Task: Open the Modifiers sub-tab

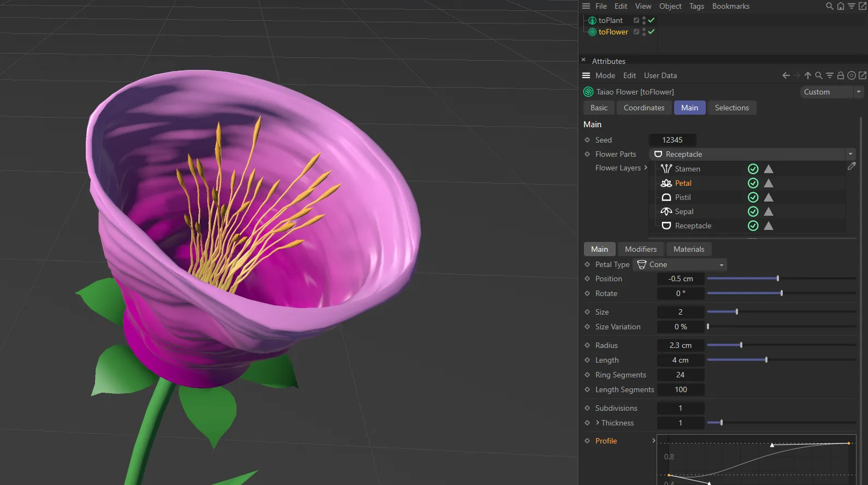Action: (641, 249)
